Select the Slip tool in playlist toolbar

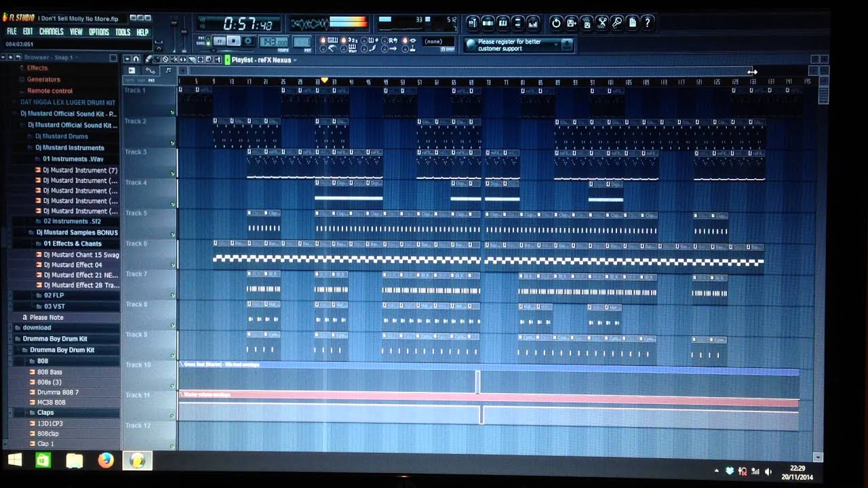pyautogui.click(x=183, y=59)
